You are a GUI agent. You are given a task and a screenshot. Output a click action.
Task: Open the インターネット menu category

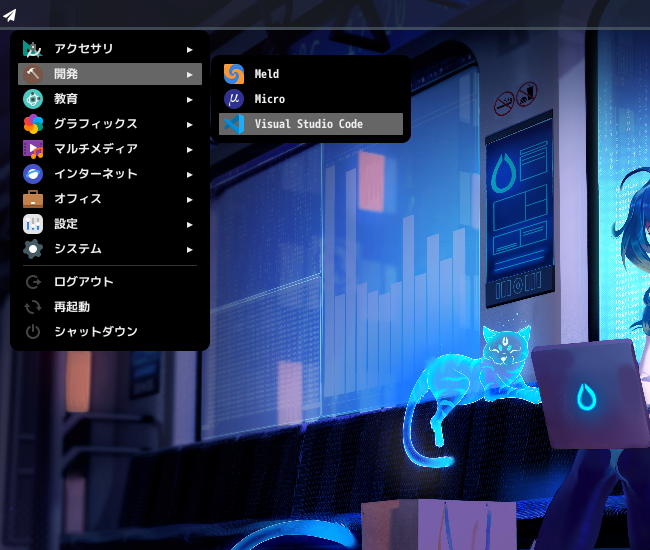point(110,174)
